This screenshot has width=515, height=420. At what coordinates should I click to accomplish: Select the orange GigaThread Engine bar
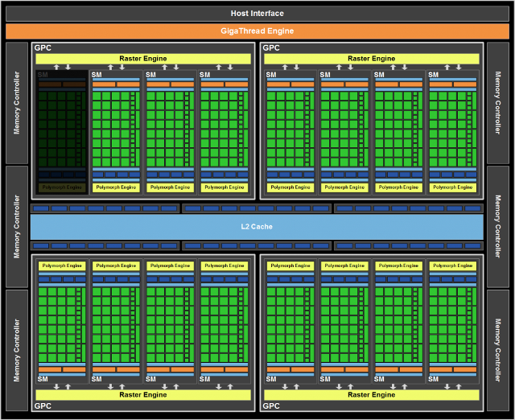coord(257,31)
